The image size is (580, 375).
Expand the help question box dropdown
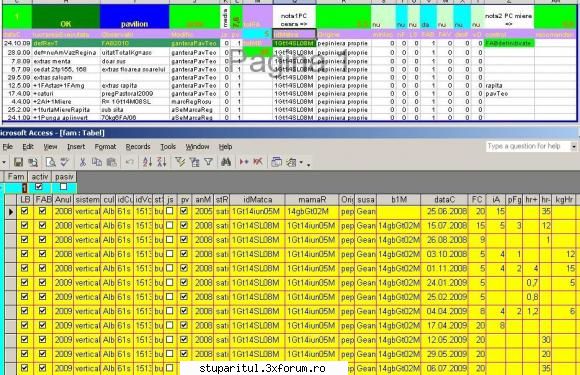[x=573, y=146]
